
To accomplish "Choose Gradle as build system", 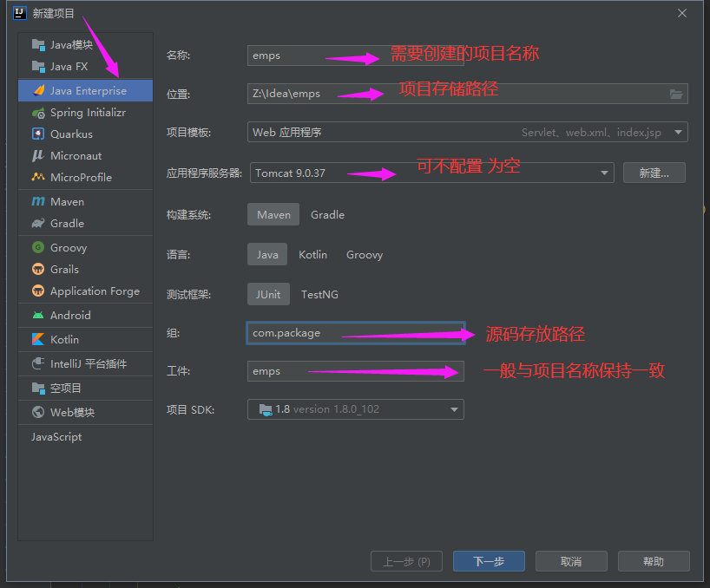I will point(327,214).
